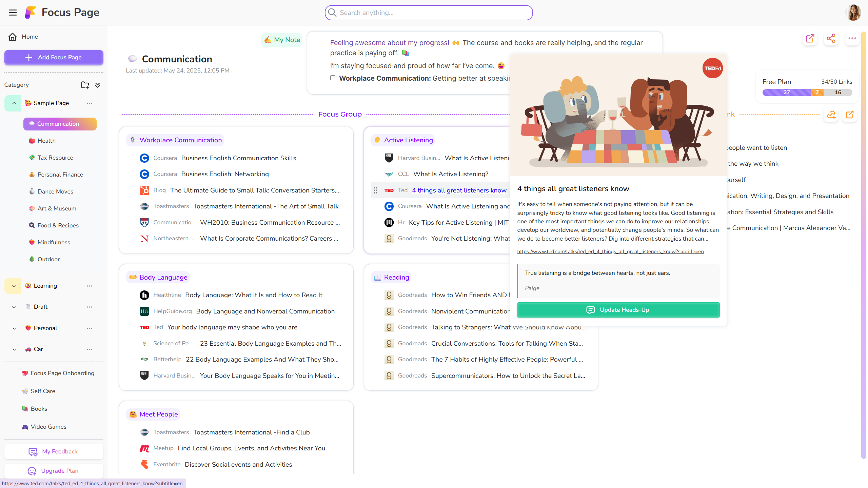This screenshot has width=868, height=488.
Task: Click the drag handle beside Ted link
Action: click(375, 190)
